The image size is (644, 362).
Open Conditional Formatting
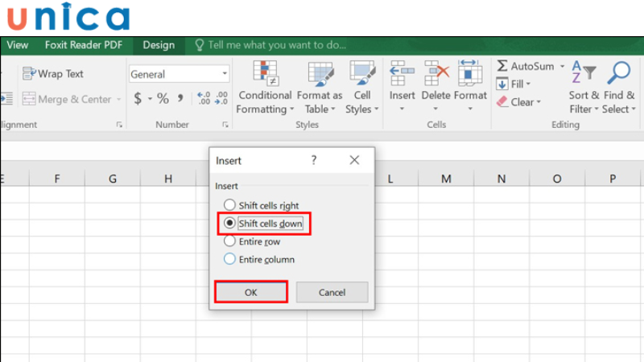click(x=265, y=88)
